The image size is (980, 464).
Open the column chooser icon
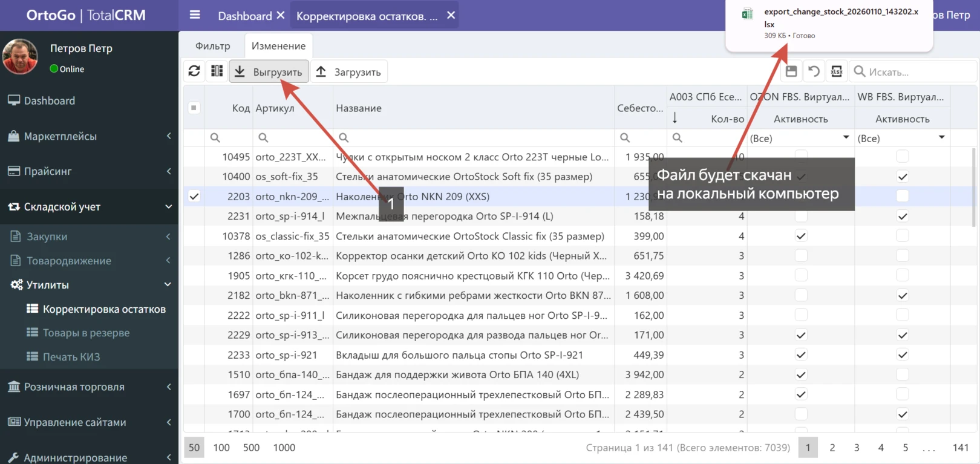pos(217,71)
